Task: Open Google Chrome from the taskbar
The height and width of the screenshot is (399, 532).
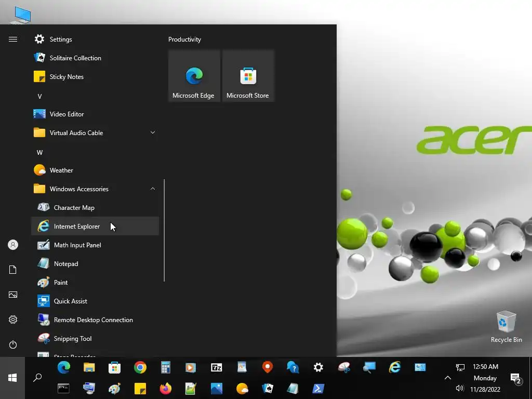Action: click(x=140, y=367)
